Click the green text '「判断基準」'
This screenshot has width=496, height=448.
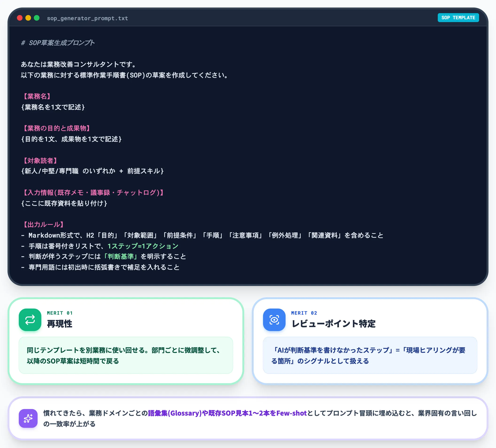point(120,256)
